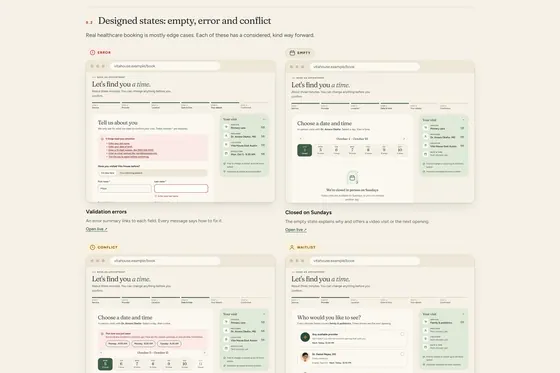Click 'Validation errors' caption heading

point(106,212)
